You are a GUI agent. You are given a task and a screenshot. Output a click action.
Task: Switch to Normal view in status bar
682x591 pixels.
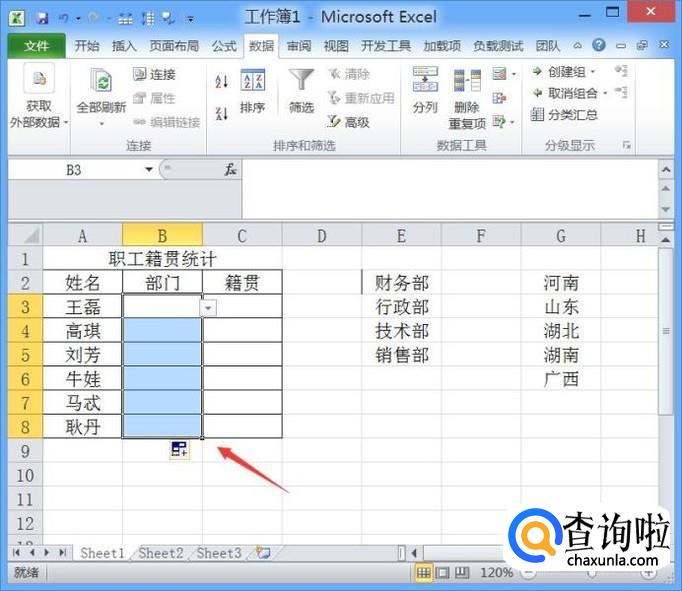pyautogui.click(x=424, y=573)
